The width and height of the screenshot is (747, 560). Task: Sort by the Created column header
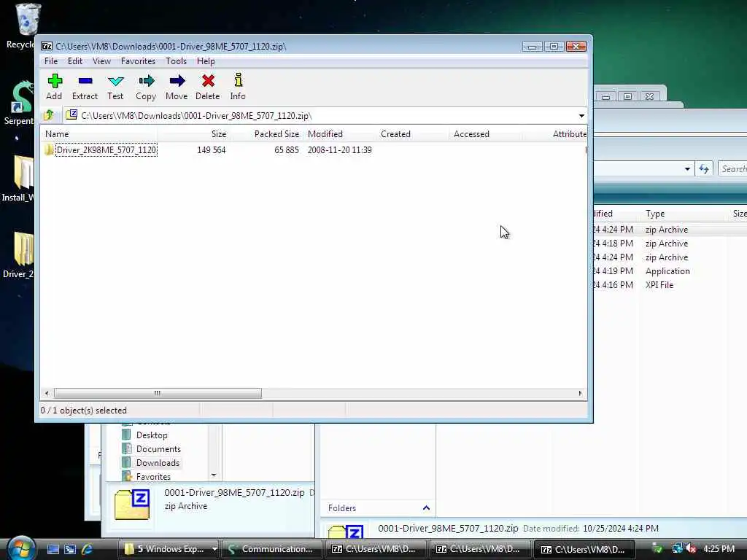pyautogui.click(x=413, y=134)
